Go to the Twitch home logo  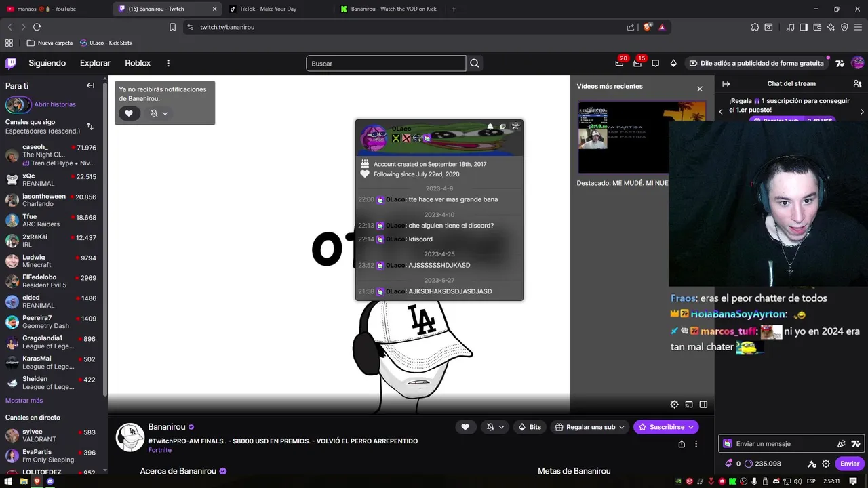(x=11, y=63)
